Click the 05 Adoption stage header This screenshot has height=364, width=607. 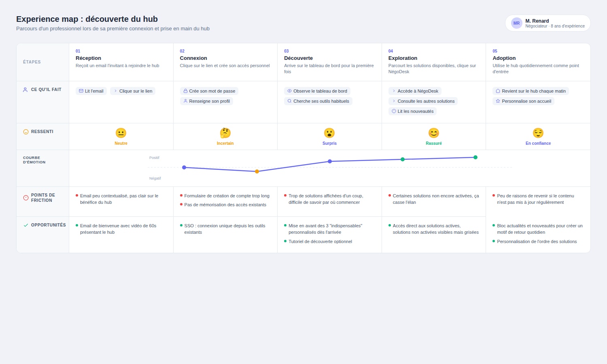[x=538, y=62]
